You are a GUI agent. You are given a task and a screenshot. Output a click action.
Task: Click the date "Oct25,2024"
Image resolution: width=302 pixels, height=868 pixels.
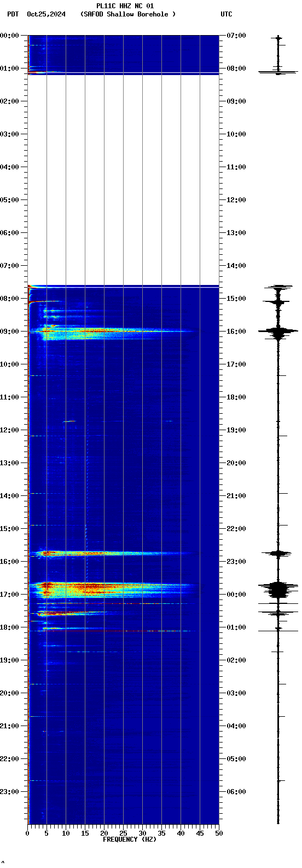(46, 14)
